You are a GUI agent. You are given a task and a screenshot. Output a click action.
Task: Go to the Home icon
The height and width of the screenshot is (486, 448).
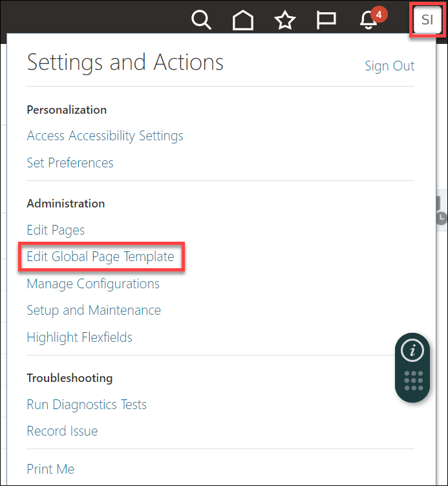[x=243, y=20]
